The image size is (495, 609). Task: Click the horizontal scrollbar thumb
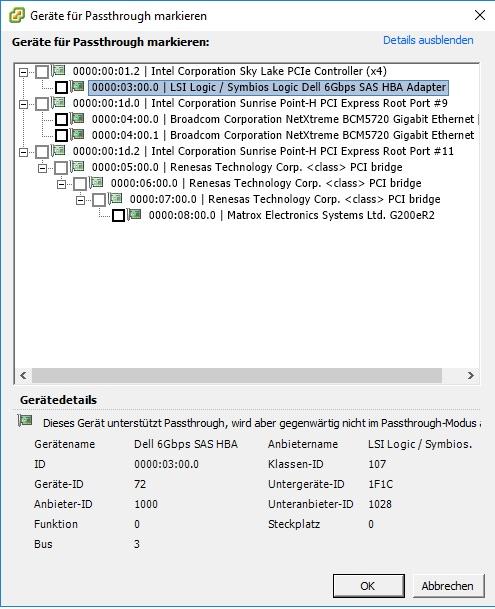pyautogui.click(x=237, y=375)
